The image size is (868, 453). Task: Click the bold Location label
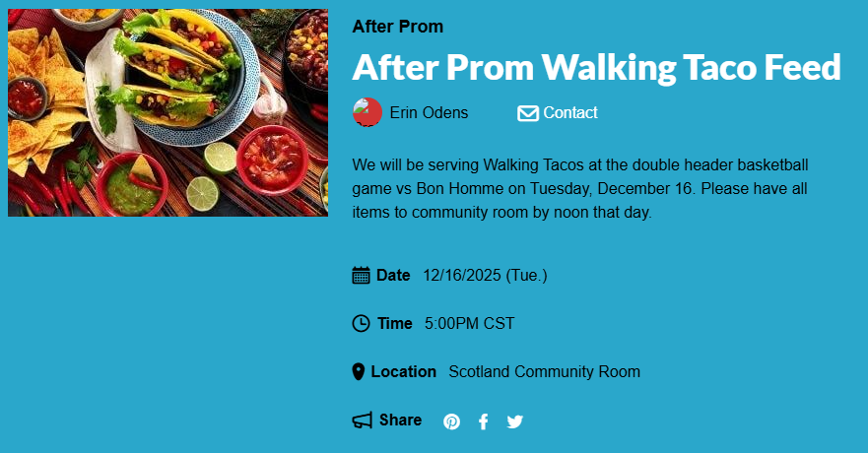tap(403, 372)
